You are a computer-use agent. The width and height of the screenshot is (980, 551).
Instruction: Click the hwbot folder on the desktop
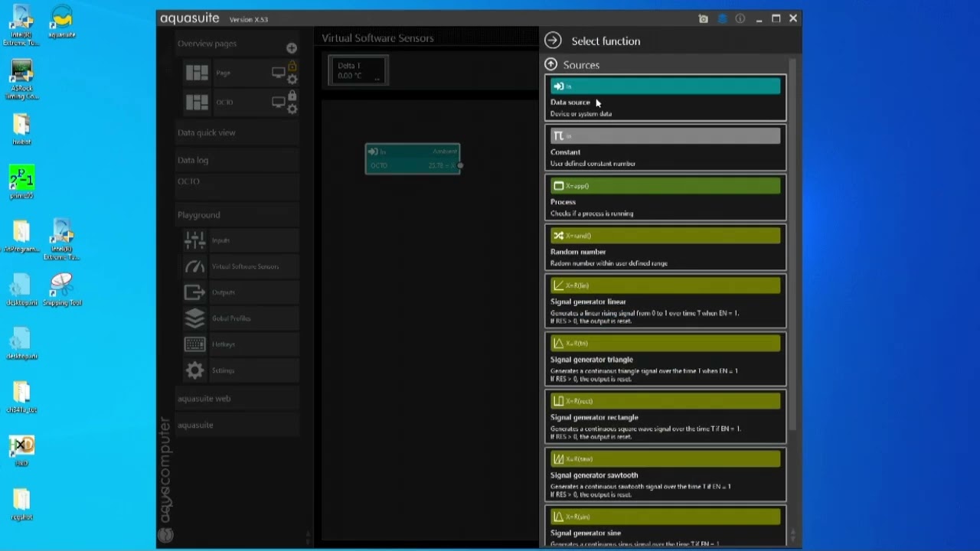[x=21, y=129]
